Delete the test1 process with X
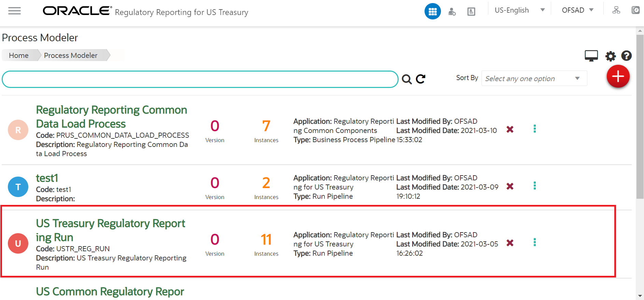 click(x=510, y=186)
